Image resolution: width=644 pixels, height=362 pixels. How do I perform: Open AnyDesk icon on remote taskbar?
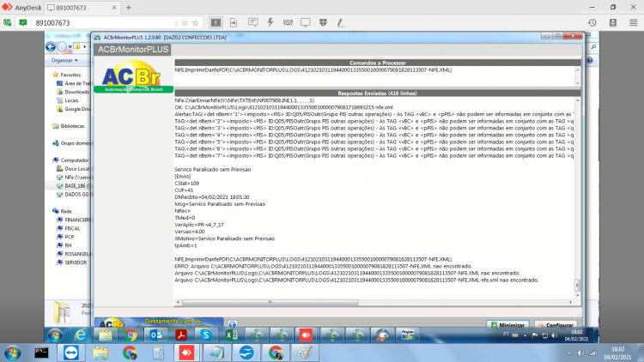[x=306, y=335]
